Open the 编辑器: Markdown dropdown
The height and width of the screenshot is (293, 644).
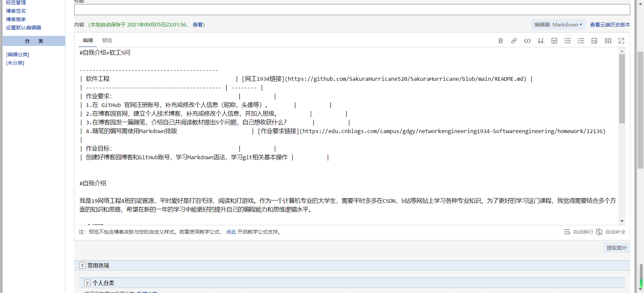click(x=558, y=24)
